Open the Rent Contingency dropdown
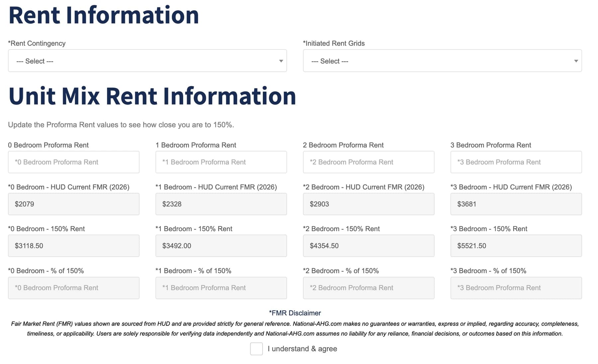Viewport: 598px width, 364px height. point(147,61)
